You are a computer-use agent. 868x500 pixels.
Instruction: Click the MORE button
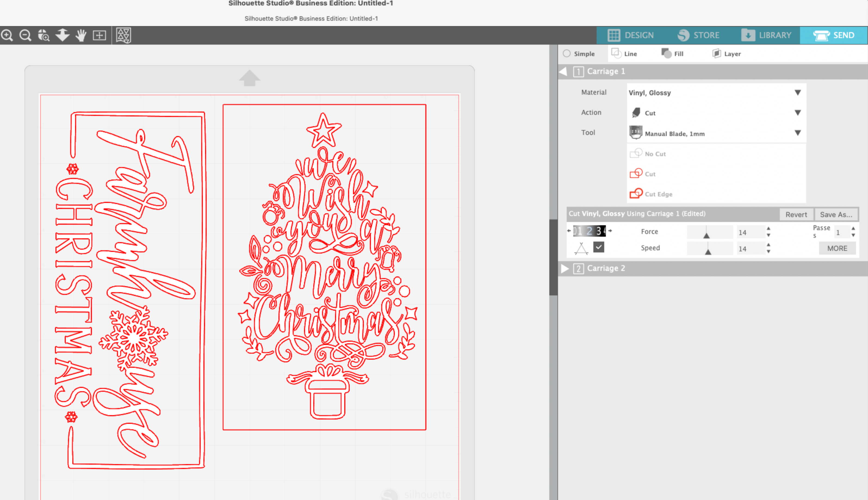837,248
